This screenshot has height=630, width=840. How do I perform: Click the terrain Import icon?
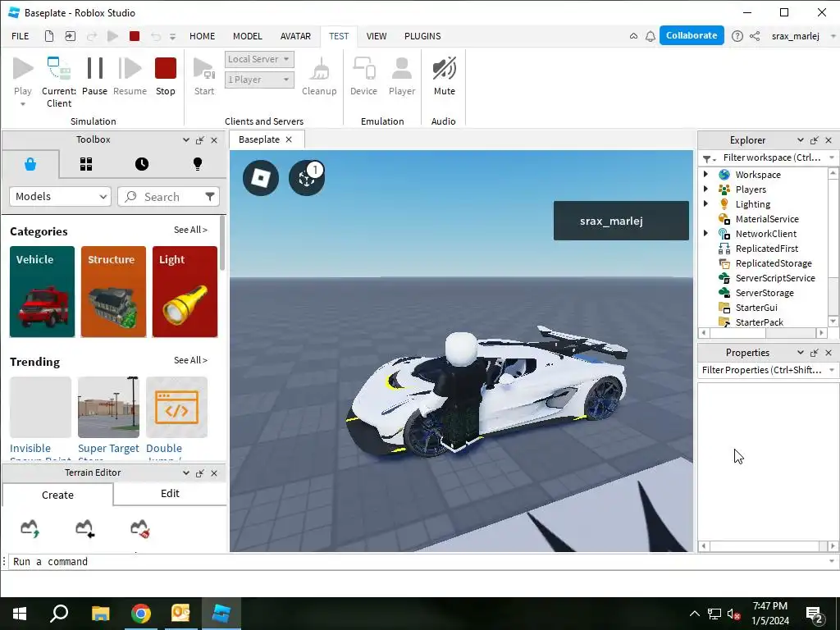tap(85, 528)
